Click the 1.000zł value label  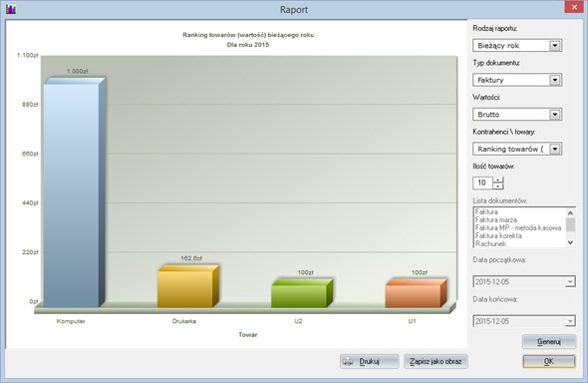click(78, 71)
